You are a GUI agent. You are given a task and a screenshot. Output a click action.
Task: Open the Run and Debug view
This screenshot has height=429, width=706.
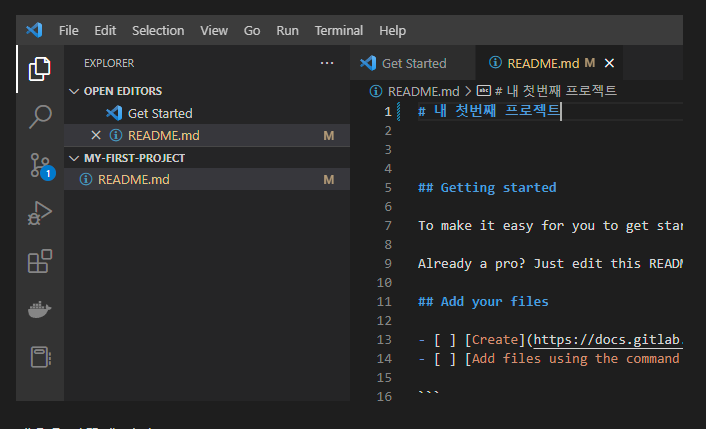coord(40,213)
